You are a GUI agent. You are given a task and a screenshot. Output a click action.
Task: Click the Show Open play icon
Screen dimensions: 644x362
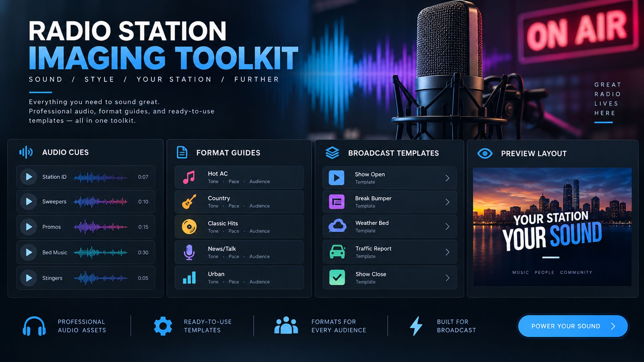pyautogui.click(x=336, y=178)
